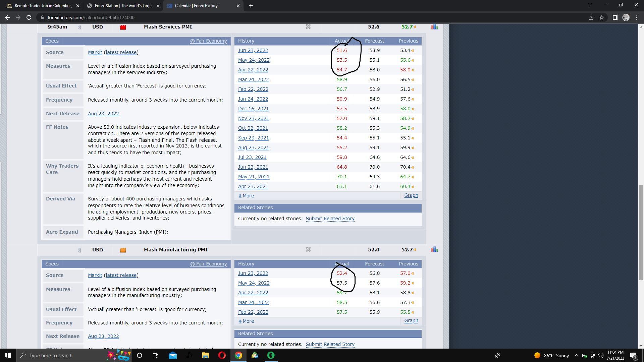644x362 pixels.
Task: Close the Flash Manufacturing PMI detail panel
Action: 308,249
